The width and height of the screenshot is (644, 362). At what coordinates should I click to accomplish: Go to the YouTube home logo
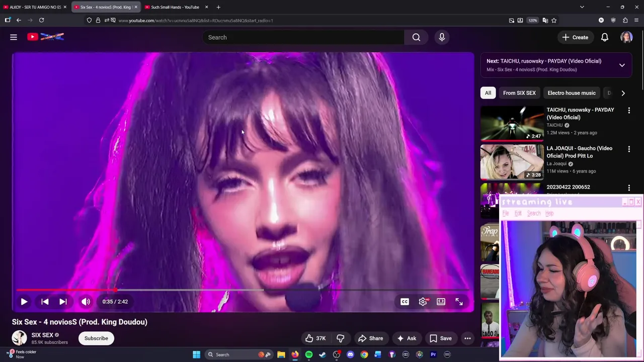coord(46,37)
